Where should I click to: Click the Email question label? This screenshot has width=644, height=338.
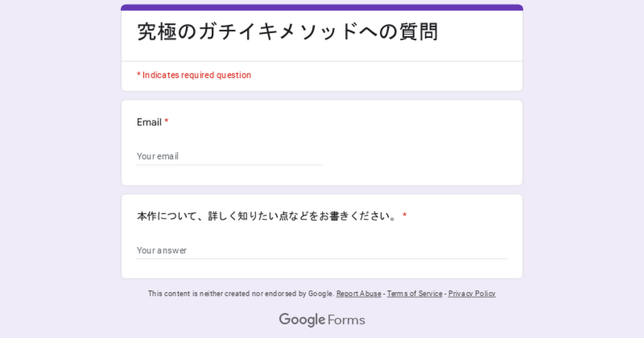point(149,122)
